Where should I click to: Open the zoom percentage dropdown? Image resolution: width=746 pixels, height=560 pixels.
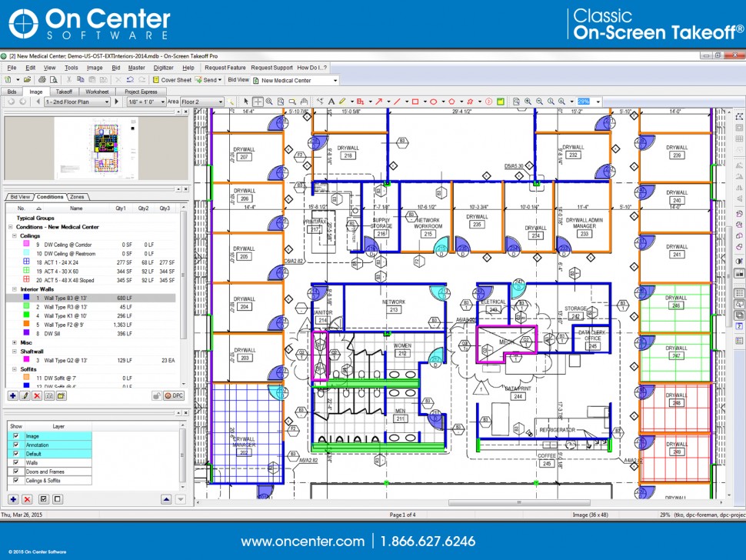pos(598,102)
